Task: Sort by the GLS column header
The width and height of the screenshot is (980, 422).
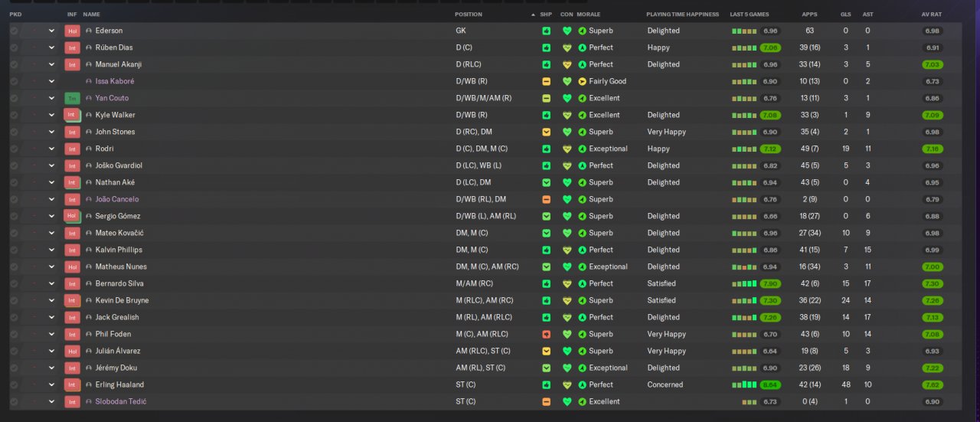Action: click(x=846, y=15)
